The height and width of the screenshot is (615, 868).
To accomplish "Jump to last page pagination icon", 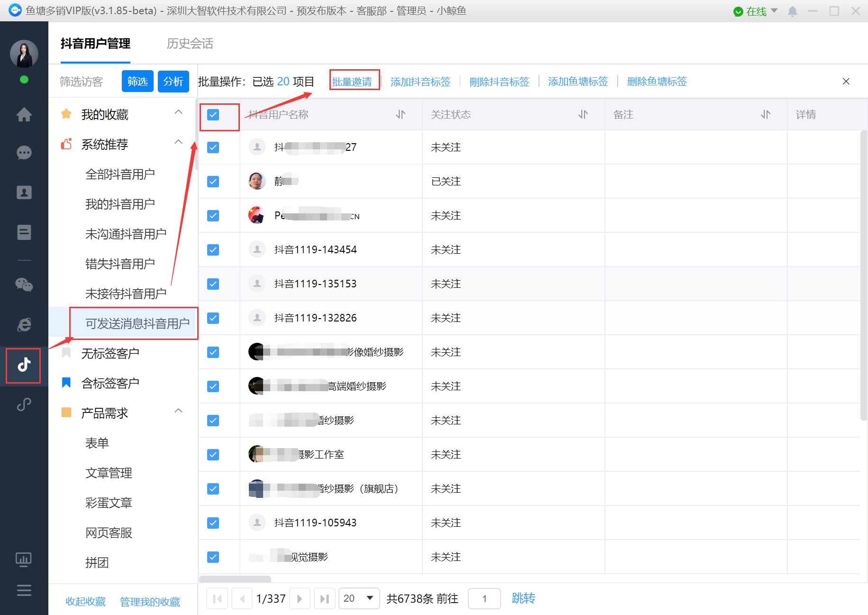I will (x=324, y=599).
